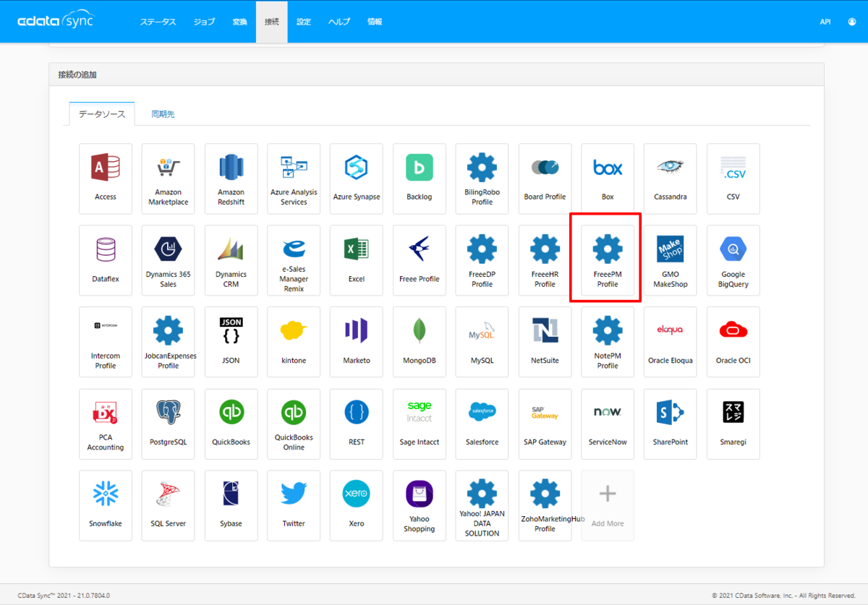Add a Cassandra connection
The image size is (868, 605).
[671, 179]
